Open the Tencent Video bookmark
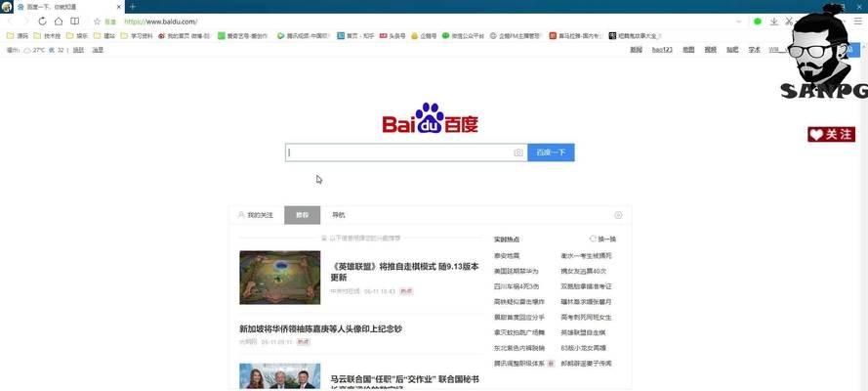Screen dimensions: 868x391 coord(304,36)
